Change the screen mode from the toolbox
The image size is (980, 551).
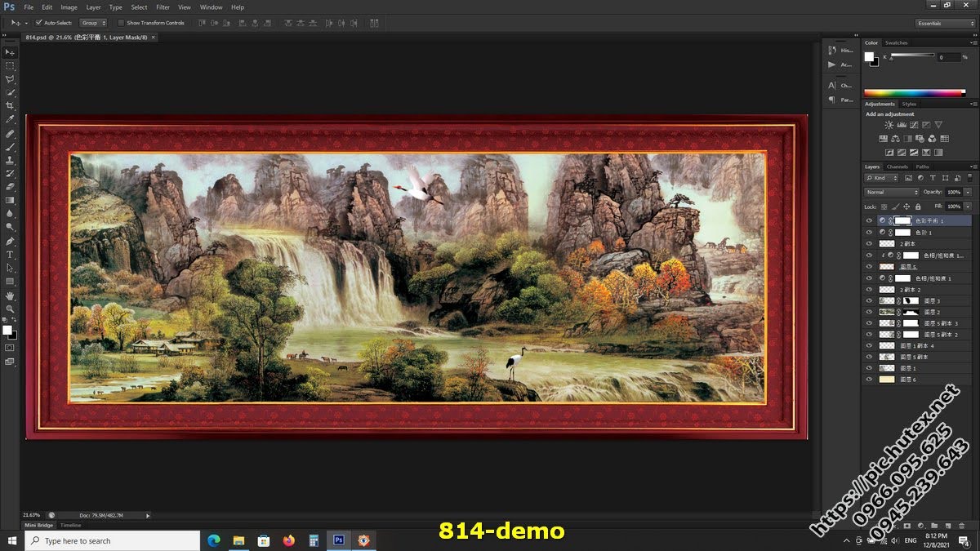coord(10,362)
